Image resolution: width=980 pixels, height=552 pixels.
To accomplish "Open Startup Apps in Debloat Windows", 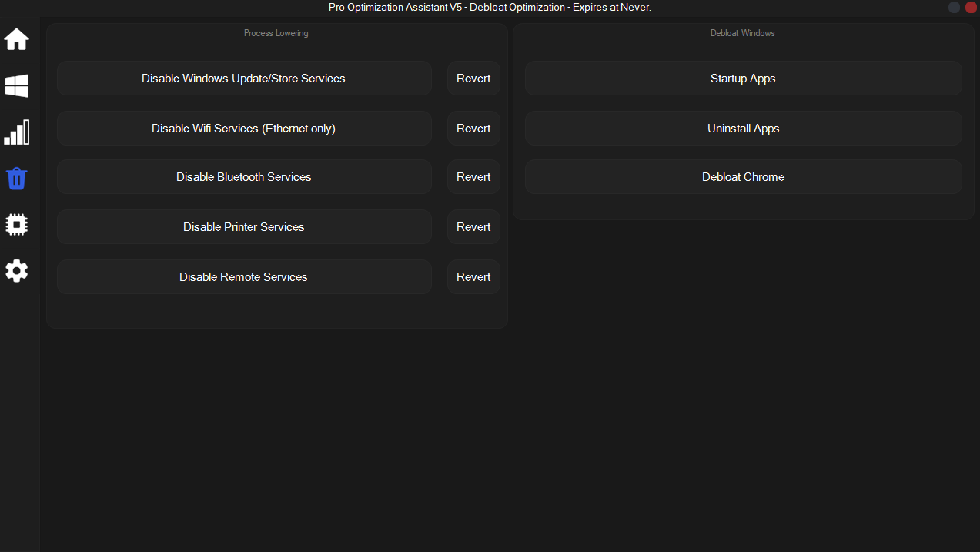I will [743, 79].
